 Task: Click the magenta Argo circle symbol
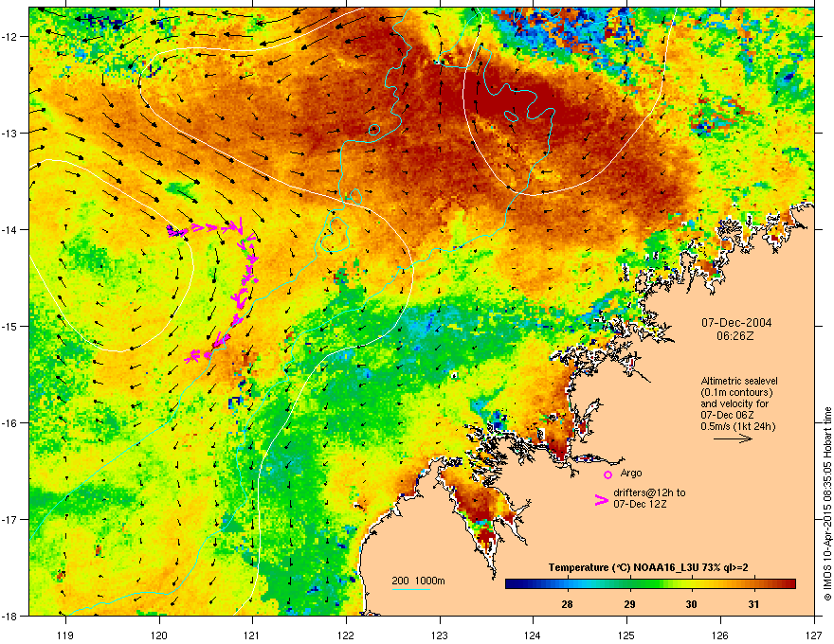point(607,474)
